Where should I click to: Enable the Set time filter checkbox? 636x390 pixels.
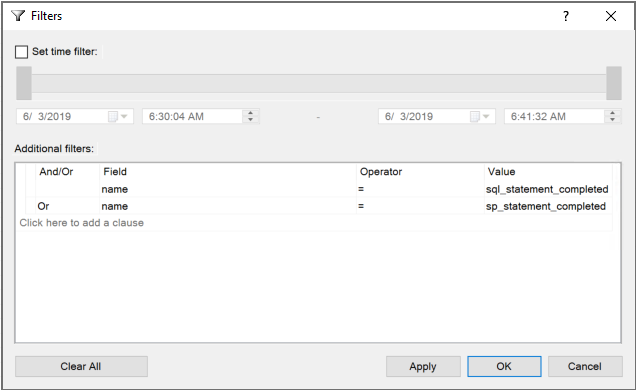[x=21, y=52]
